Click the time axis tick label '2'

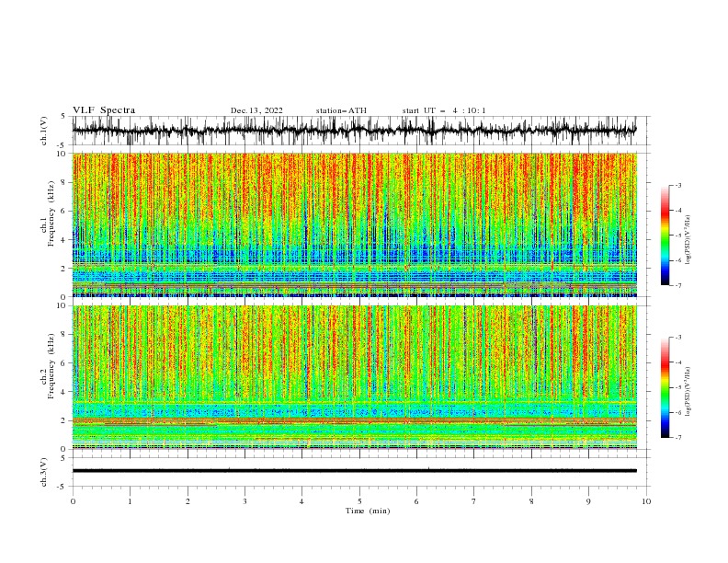click(x=188, y=501)
